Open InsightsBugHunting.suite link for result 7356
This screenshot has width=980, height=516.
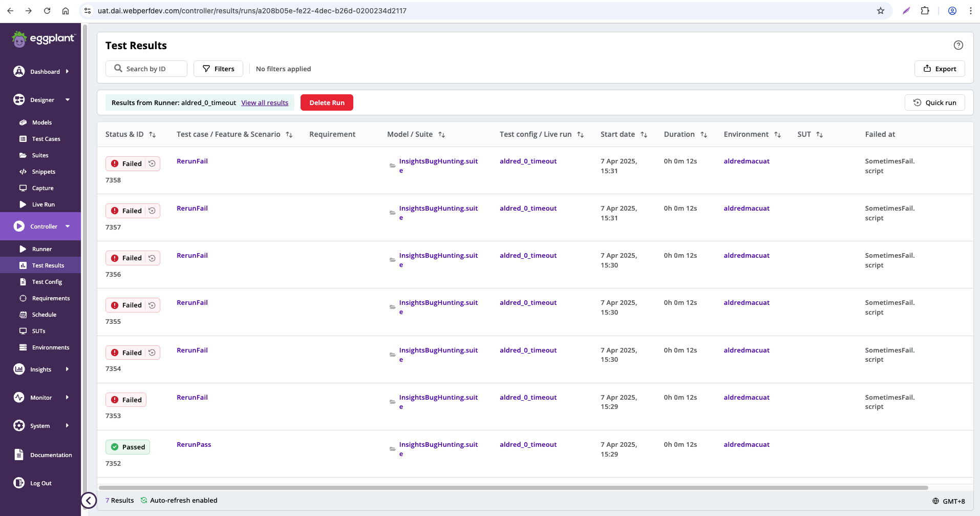coord(438,260)
